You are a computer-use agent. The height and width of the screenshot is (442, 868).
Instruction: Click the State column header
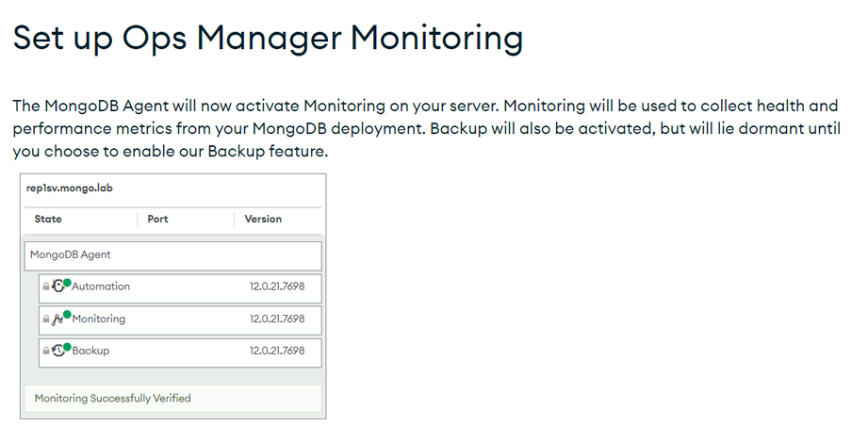click(x=48, y=219)
